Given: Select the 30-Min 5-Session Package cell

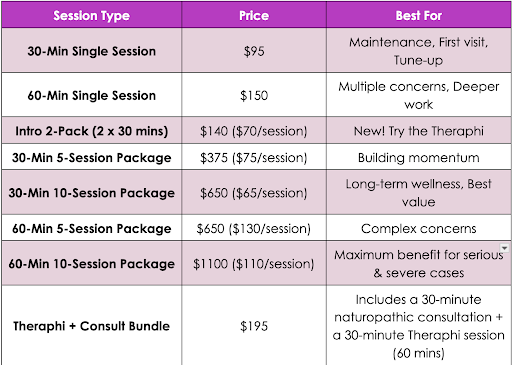Looking at the screenshot, I should (x=92, y=157).
